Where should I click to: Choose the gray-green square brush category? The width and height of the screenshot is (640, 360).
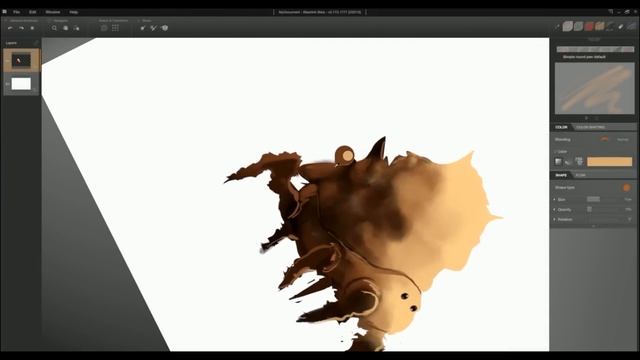tap(578, 27)
